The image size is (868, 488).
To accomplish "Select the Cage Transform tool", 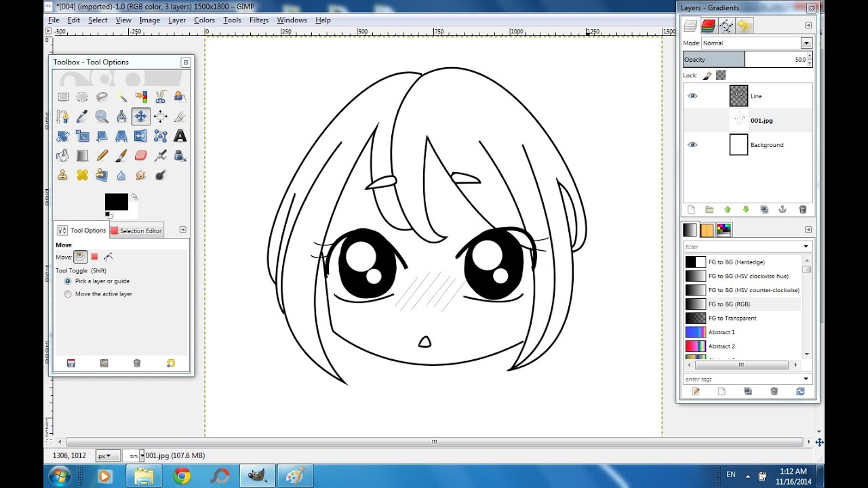I will tap(161, 136).
